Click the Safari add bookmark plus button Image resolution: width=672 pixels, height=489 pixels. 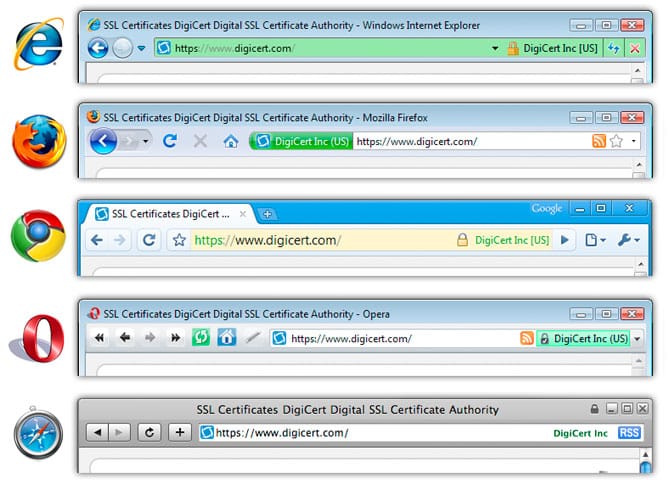point(179,432)
